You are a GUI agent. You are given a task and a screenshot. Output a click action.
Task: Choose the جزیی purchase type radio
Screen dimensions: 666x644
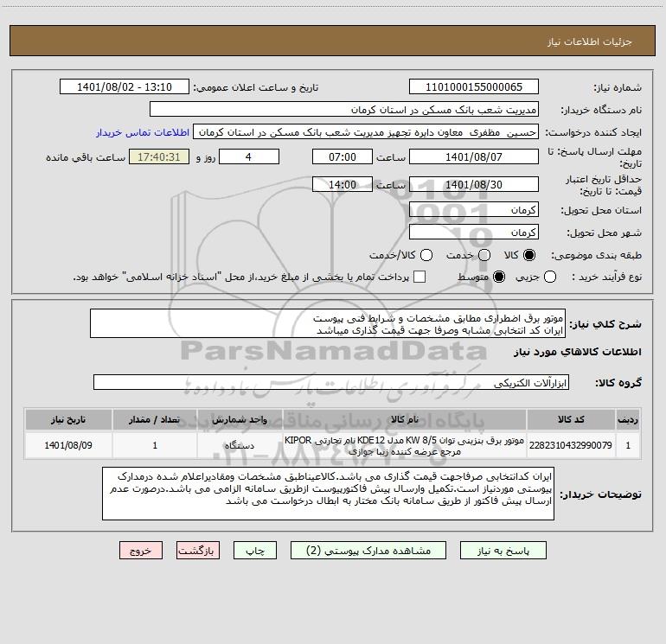pyautogui.click(x=550, y=277)
